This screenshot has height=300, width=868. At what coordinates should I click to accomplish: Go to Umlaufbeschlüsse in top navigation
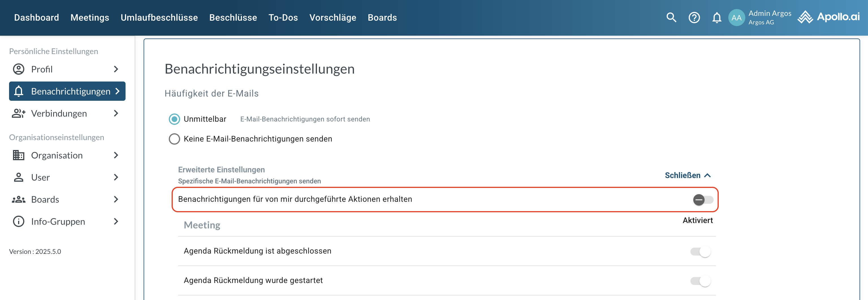tap(159, 18)
